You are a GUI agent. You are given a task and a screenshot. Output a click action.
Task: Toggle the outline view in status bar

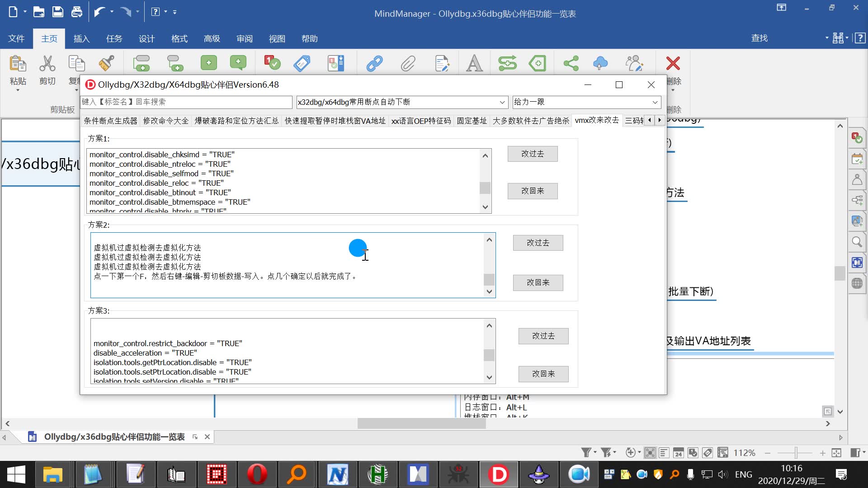664,452
